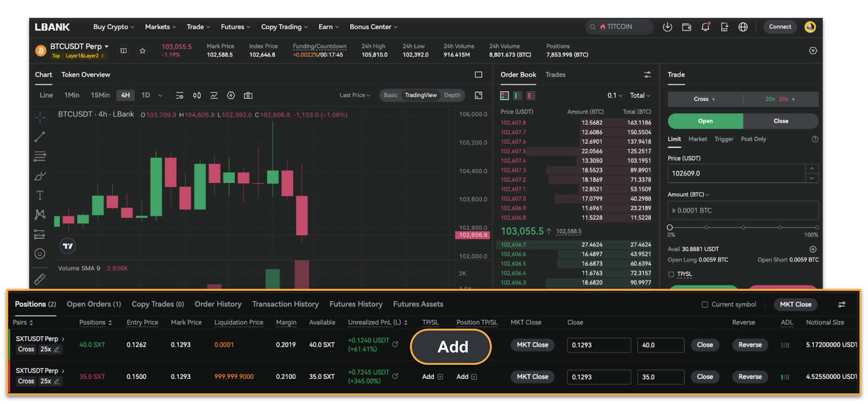The height and width of the screenshot is (404, 868).
Task: Show bids-only order book view icon
Action: [518, 96]
